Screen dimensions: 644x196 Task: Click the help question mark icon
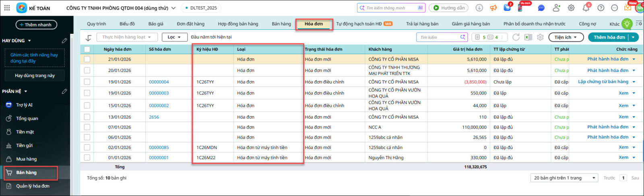601,8
